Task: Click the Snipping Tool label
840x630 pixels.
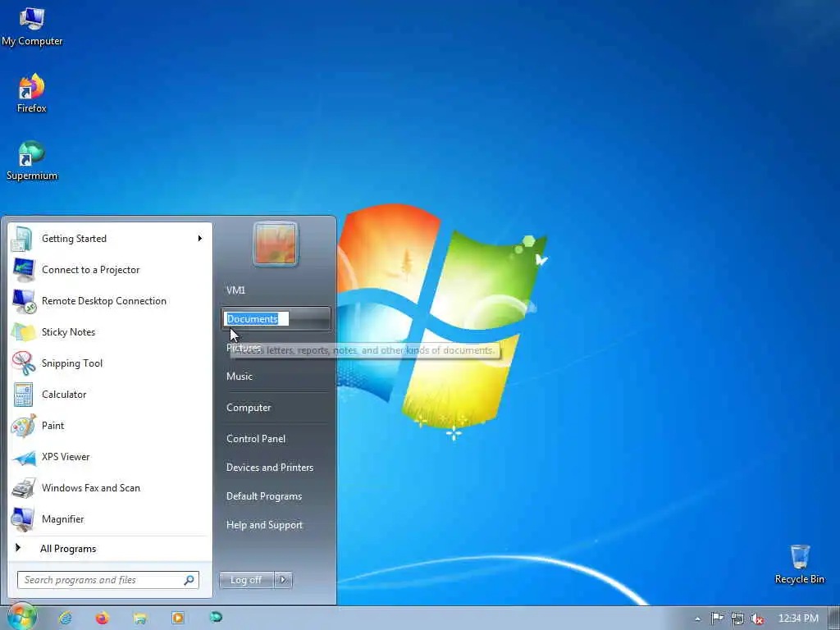Action: tap(72, 363)
